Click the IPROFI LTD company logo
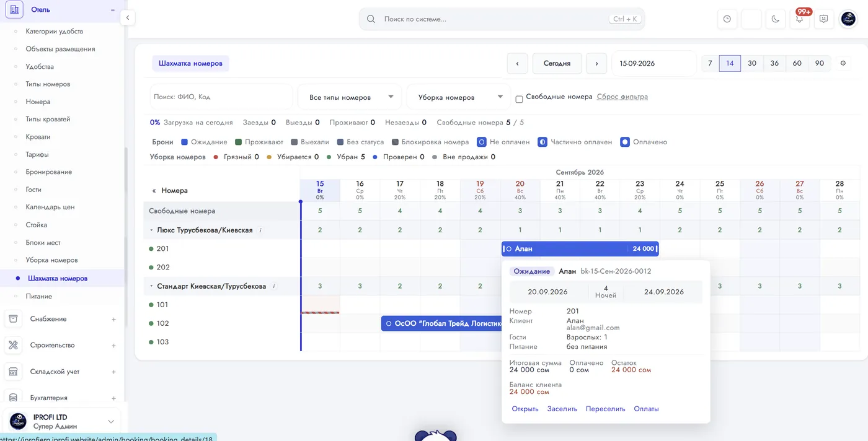 coord(18,421)
